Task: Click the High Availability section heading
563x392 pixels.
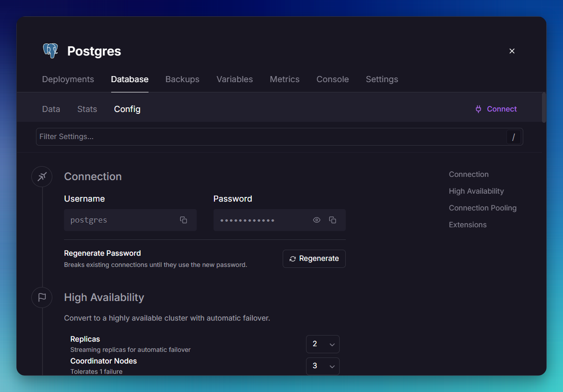Action: pyautogui.click(x=104, y=297)
